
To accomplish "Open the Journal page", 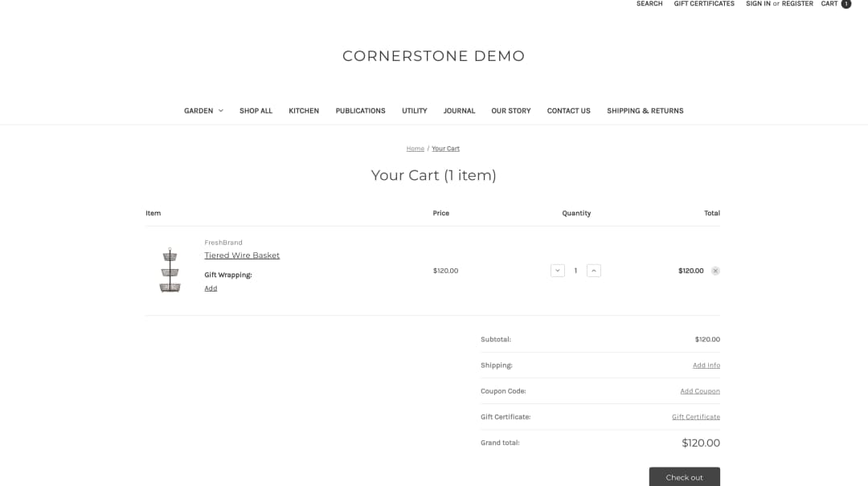I will coord(459,111).
